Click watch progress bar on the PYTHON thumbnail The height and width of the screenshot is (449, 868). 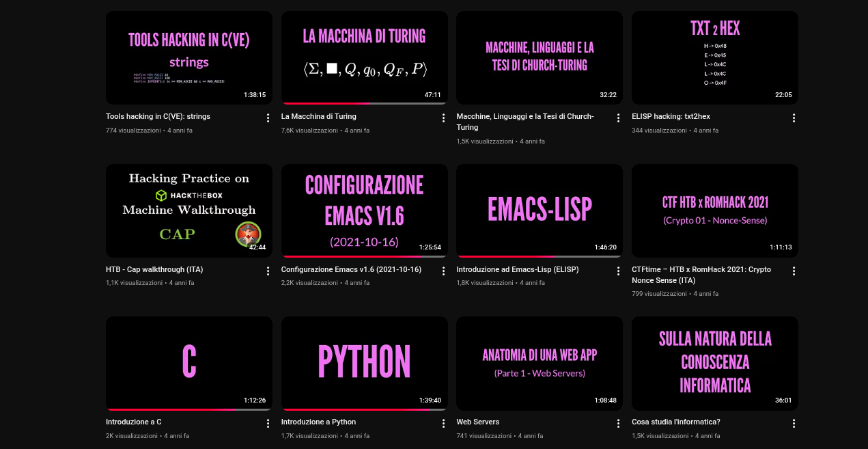click(365, 409)
